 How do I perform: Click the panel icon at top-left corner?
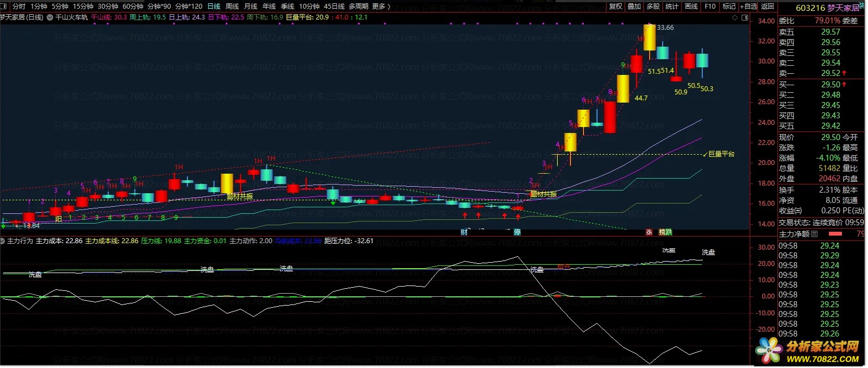click(x=4, y=7)
